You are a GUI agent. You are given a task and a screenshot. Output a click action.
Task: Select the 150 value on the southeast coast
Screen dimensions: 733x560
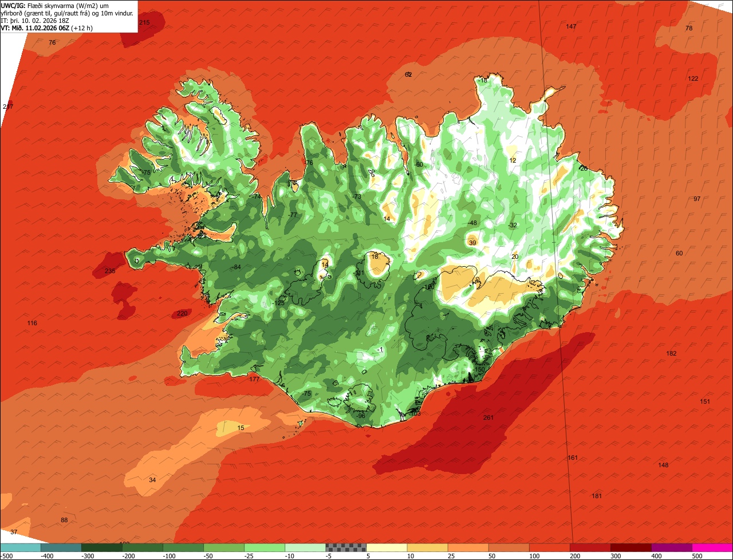tap(480, 369)
